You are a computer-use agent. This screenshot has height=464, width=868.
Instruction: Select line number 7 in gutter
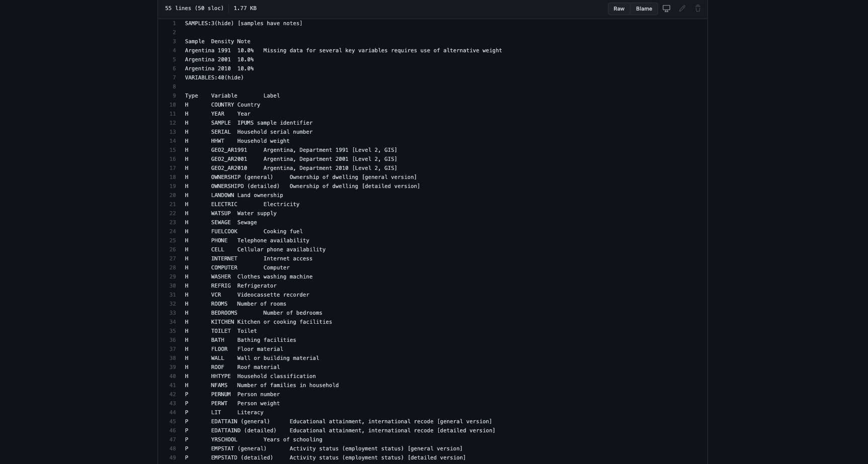(174, 78)
